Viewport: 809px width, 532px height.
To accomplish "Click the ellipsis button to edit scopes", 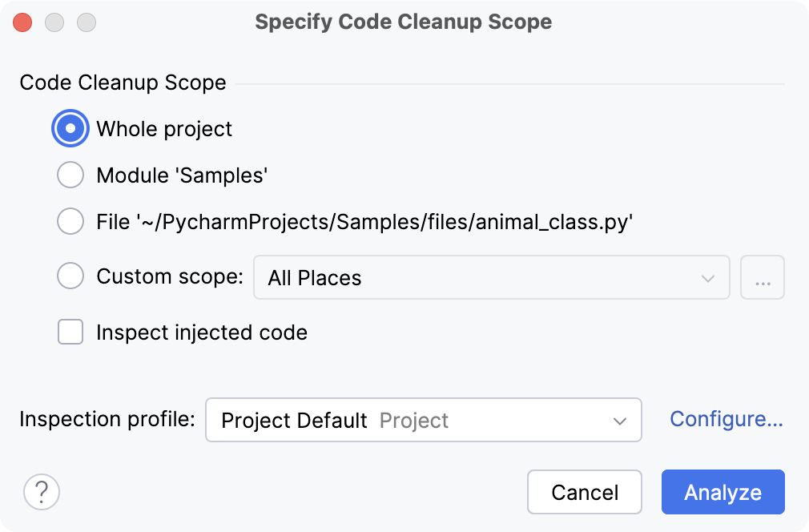I will (x=763, y=276).
